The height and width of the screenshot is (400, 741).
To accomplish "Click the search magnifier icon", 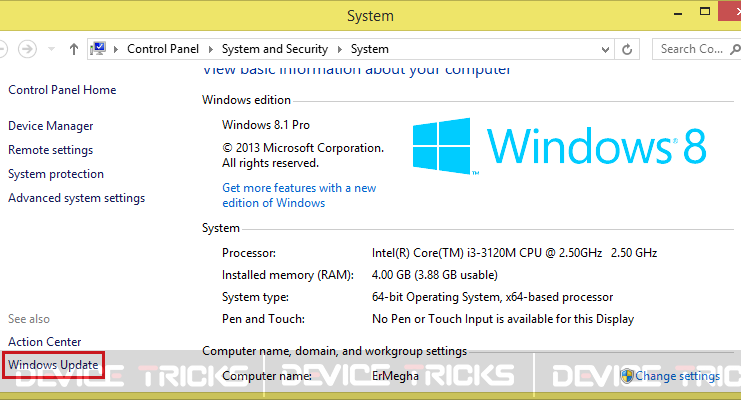I will 735,49.
